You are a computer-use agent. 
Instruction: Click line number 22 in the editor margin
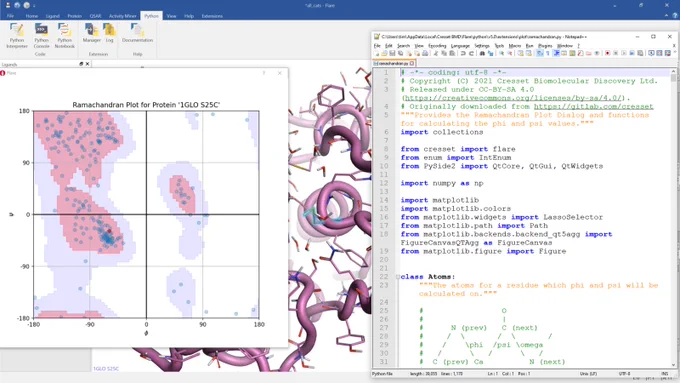coord(384,277)
